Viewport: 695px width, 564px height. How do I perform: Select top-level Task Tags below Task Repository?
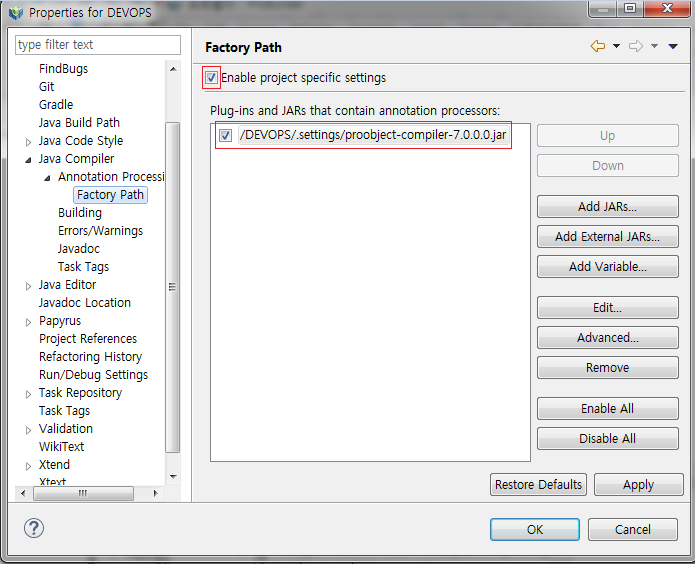[x=64, y=411]
